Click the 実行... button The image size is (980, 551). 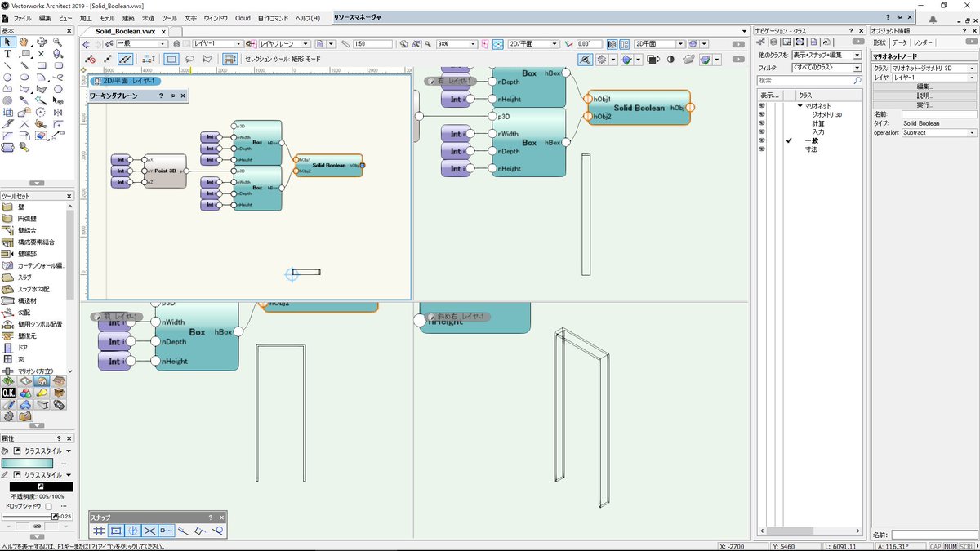pos(924,105)
